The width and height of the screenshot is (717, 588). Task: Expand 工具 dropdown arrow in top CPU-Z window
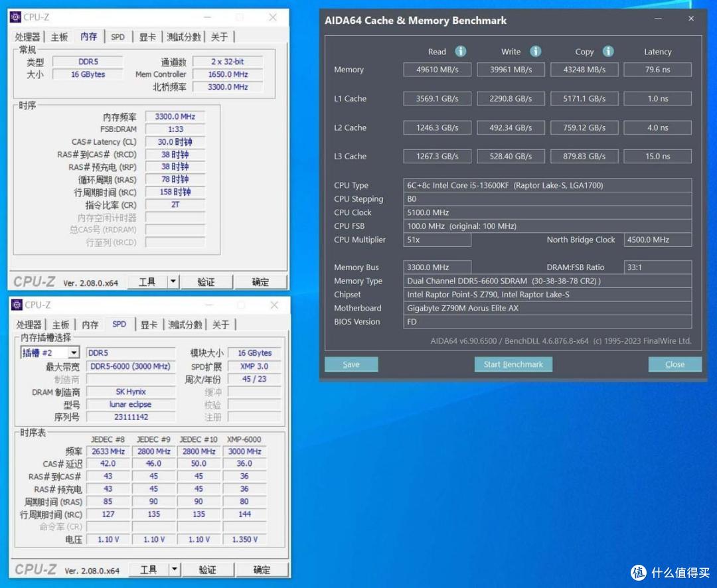click(173, 282)
